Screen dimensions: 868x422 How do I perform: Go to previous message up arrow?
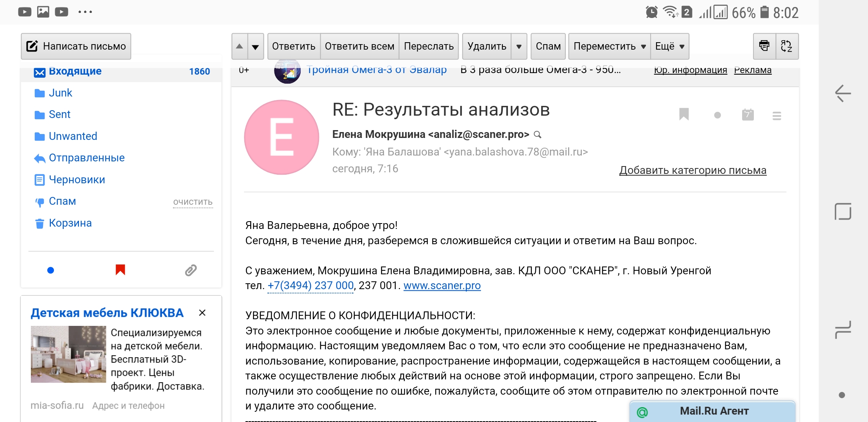240,46
